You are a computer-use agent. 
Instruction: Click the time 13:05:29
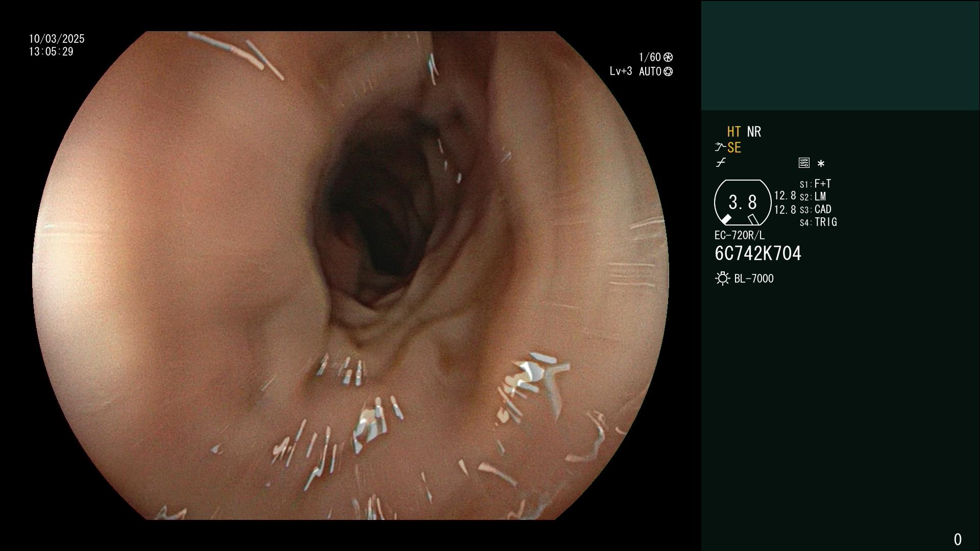click(51, 52)
